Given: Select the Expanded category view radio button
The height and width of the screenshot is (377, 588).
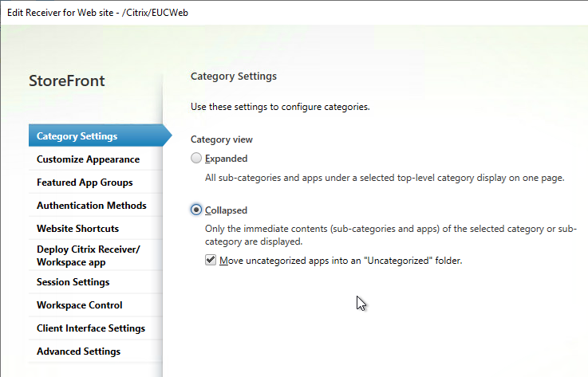Looking at the screenshot, I should click(x=196, y=158).
